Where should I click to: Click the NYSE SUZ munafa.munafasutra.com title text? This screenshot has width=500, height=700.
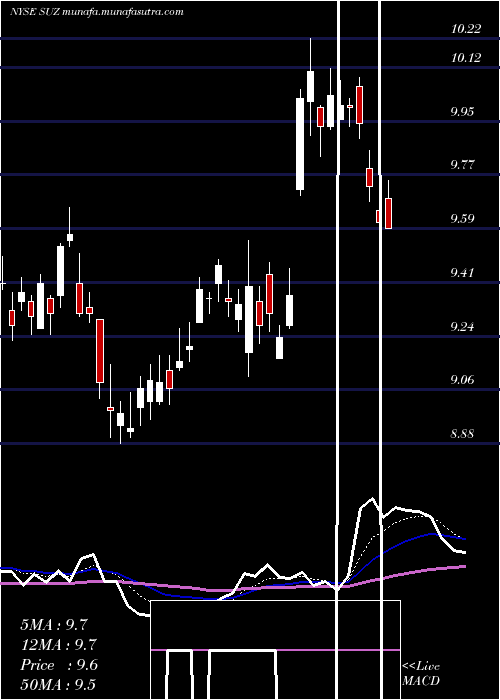click(96, 12)
